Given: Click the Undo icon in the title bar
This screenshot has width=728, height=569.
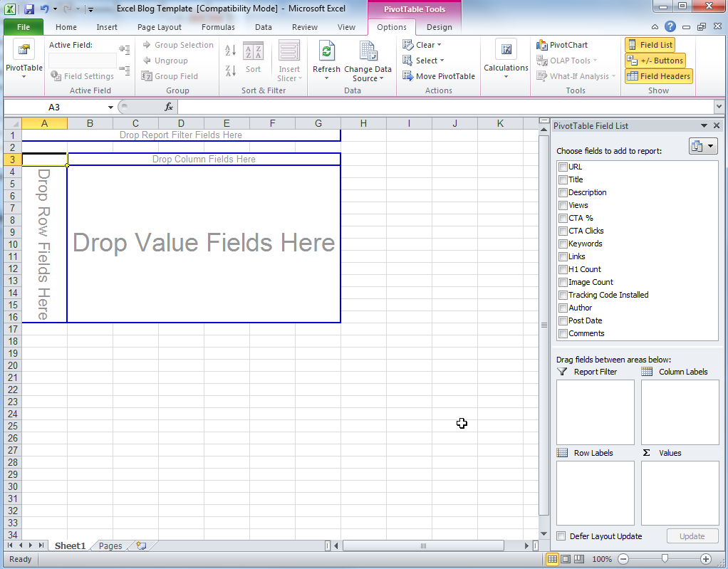Looking at the screenshot, I should (45, 9).
